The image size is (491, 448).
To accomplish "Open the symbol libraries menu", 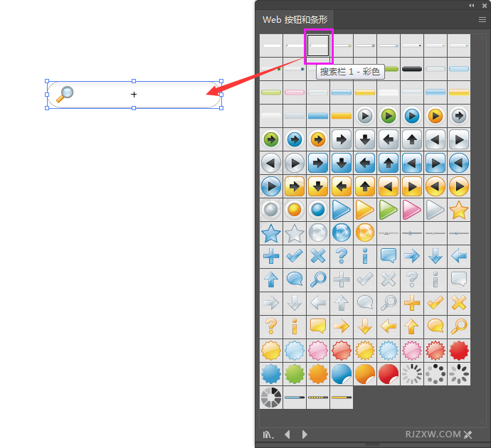I will point(268,434).
